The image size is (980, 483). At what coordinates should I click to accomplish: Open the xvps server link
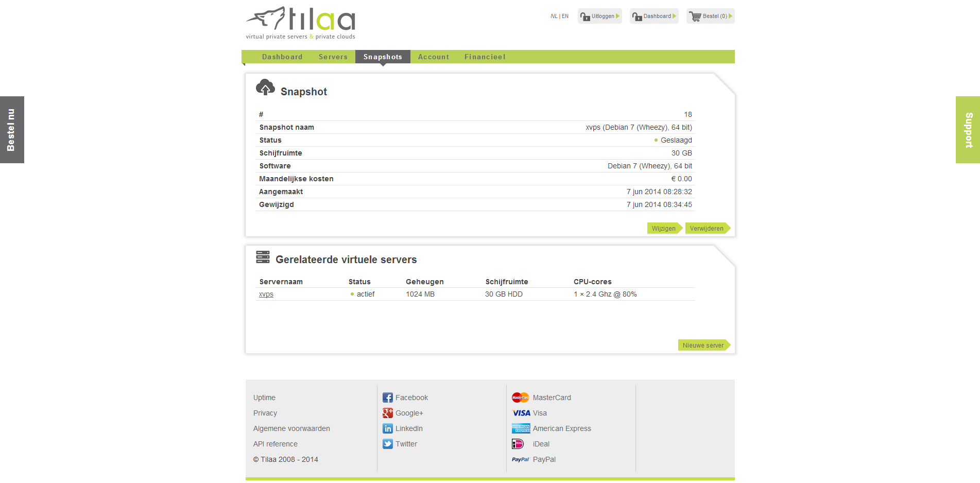pos(266,294)
